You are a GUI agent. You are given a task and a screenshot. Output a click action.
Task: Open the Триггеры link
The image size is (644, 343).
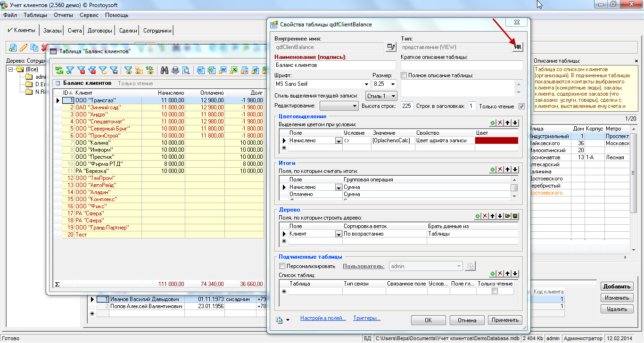tap(367, 318)
